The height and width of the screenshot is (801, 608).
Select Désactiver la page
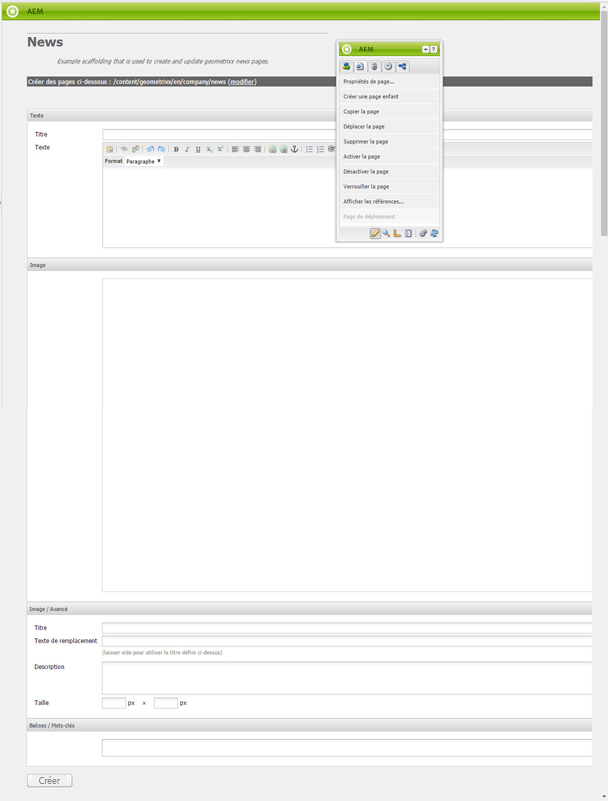tap(389, 172)
